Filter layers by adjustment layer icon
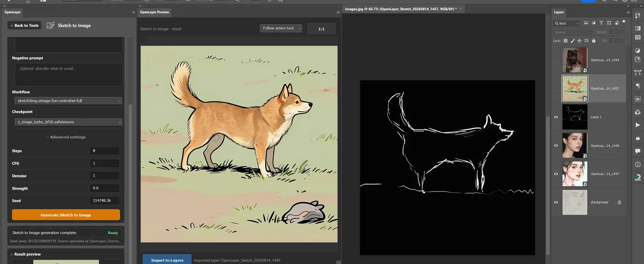This screenshot has height=264, width=644. click(x=594, y=23)
